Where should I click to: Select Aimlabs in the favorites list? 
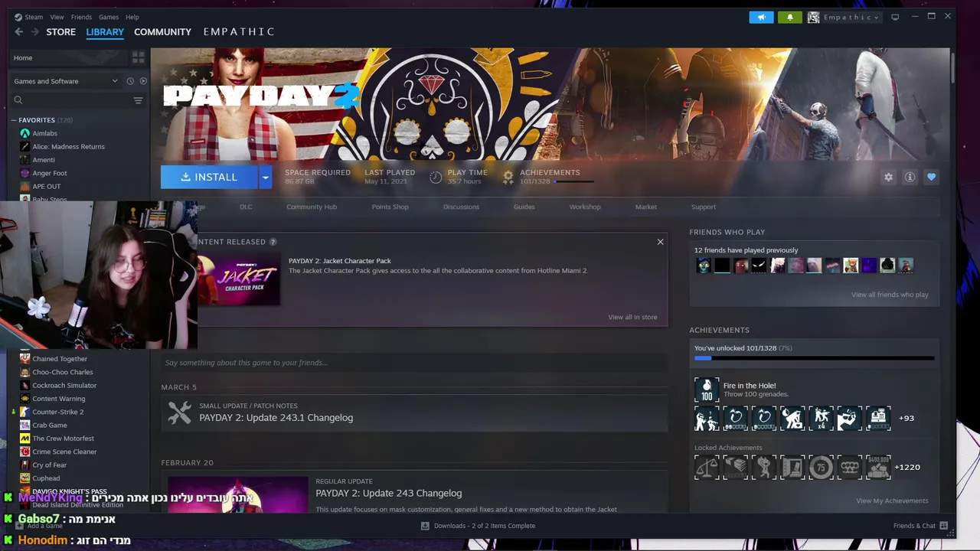(x=44, y=133)
